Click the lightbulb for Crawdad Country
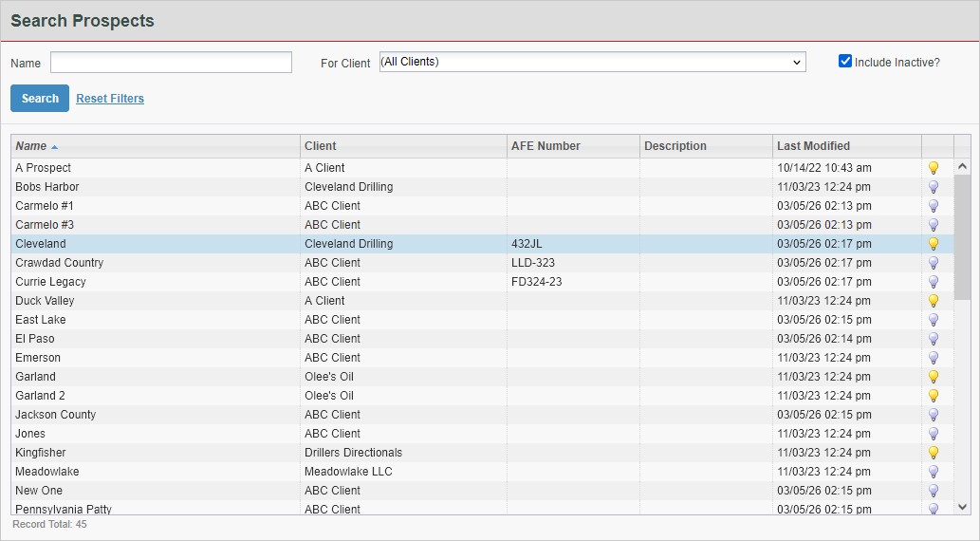 point(933,263)
